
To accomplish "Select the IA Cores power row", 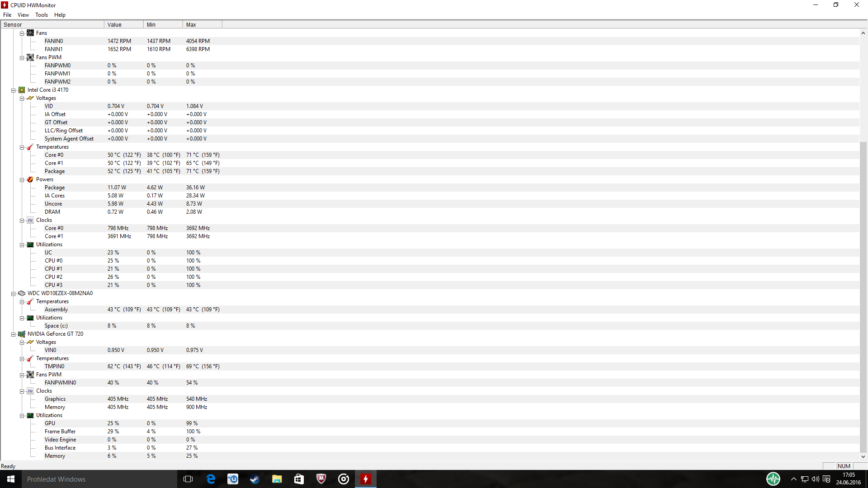I will pyautogui.click(x=429, y=196).
